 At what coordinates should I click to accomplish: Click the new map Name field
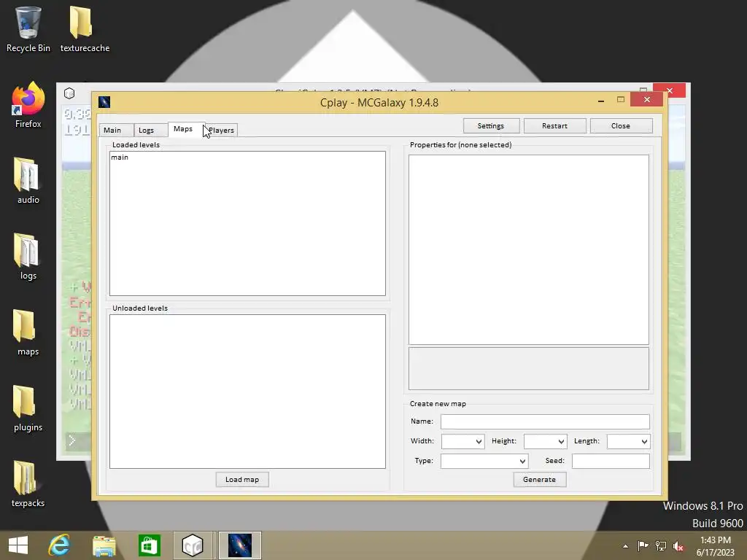click(x=545, y=421)
